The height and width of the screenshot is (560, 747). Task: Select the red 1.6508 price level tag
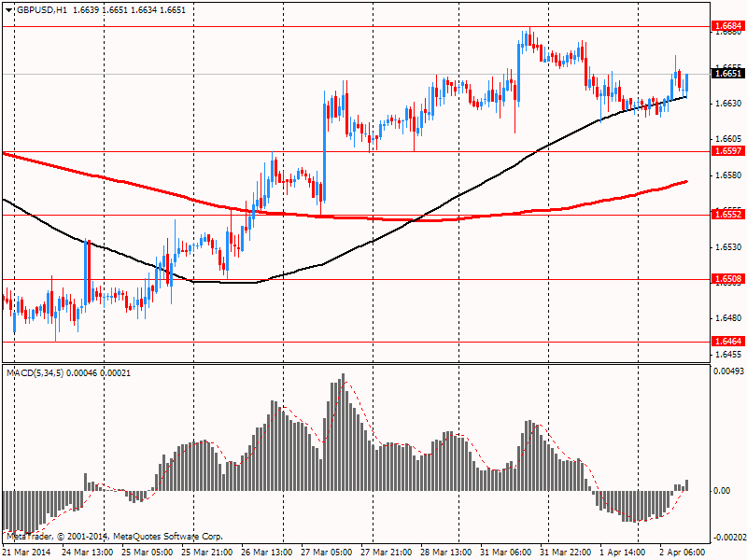(x=727, y=278)
